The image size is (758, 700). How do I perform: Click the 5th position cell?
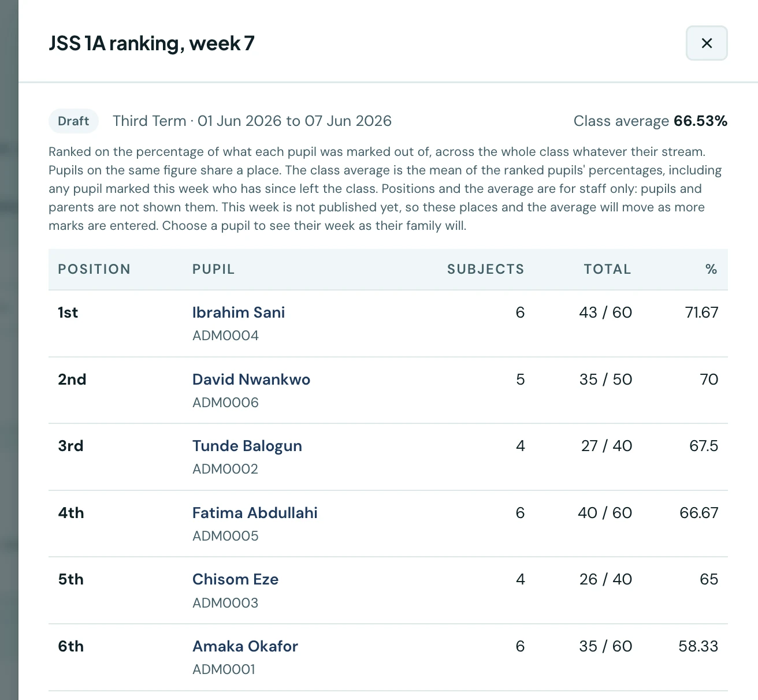coord(71,579)
